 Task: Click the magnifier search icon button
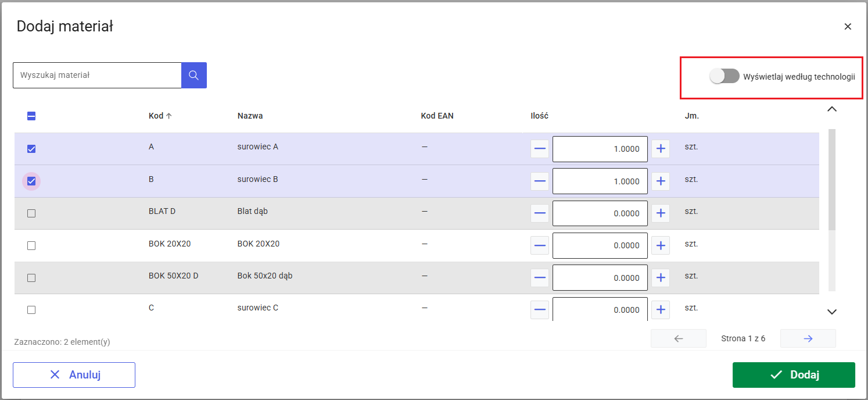(194, 75)
